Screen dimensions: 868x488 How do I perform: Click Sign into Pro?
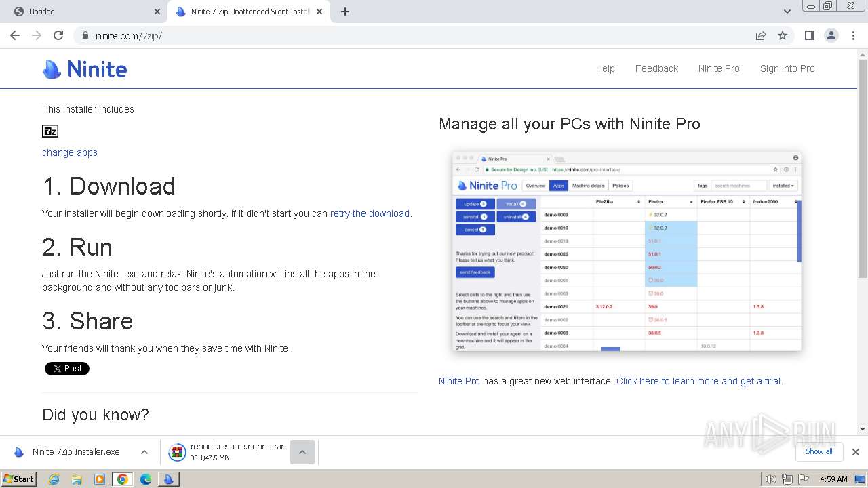787,68
